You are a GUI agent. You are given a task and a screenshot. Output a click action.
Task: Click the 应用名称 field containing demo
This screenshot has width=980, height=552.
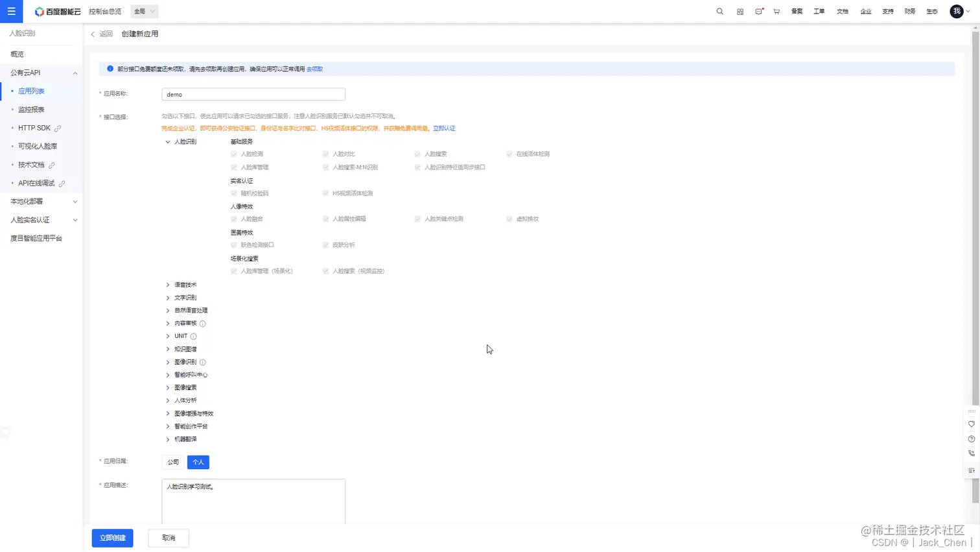pos(253,95)
